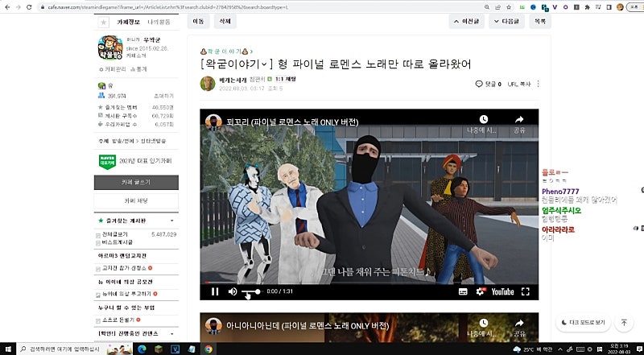The image size is (644, 355).
Task: Go to the 다음글 next post
Action: pyautogui.click(x=507, y=22)
